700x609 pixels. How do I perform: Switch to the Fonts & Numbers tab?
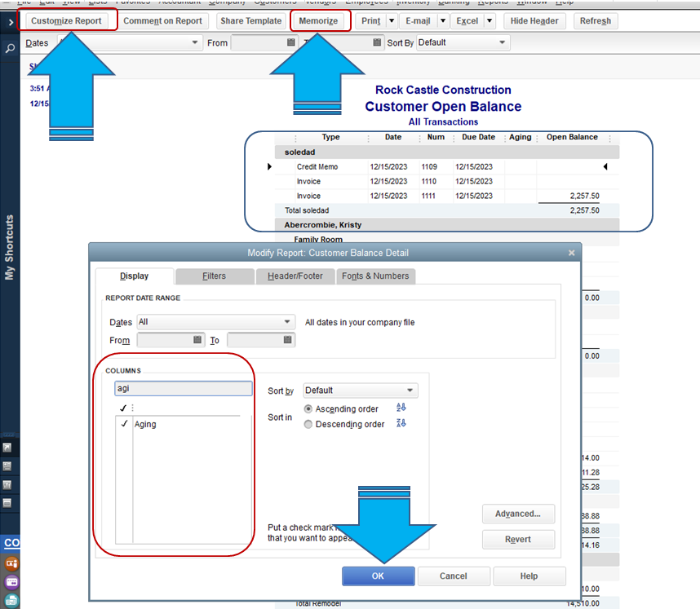[x=375, y=276]
